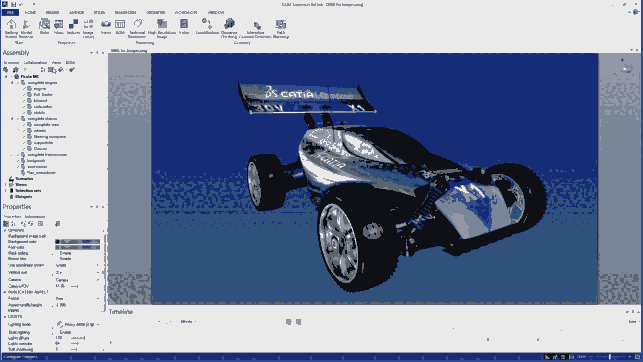The width and height of the screenshot is (643, 362).
Task: Toggle visibility check for Pull Starter
Action: (24, 94)
